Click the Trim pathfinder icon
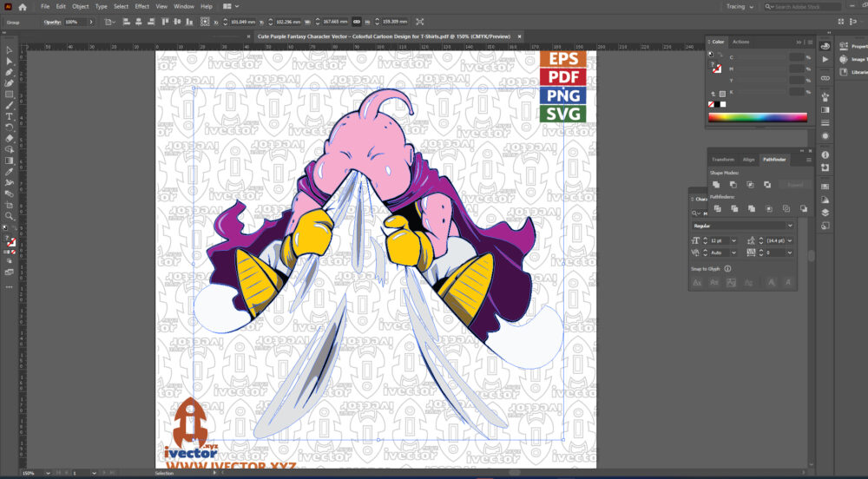This screenshot has height=479, width=868. pos(734,208)
